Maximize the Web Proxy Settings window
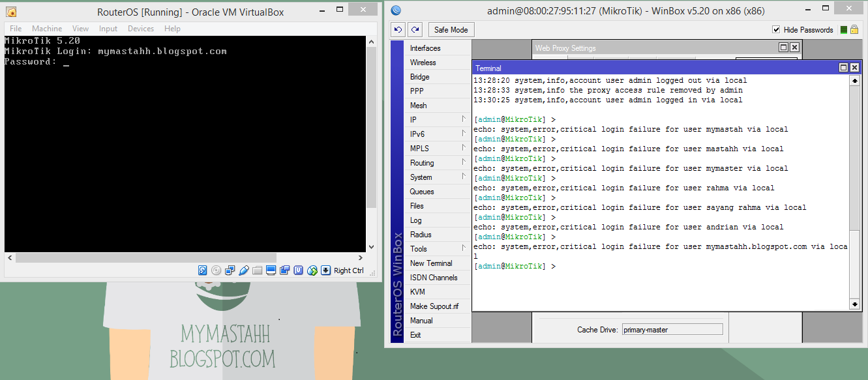This screenshot has width=868, height=380. 784,48
